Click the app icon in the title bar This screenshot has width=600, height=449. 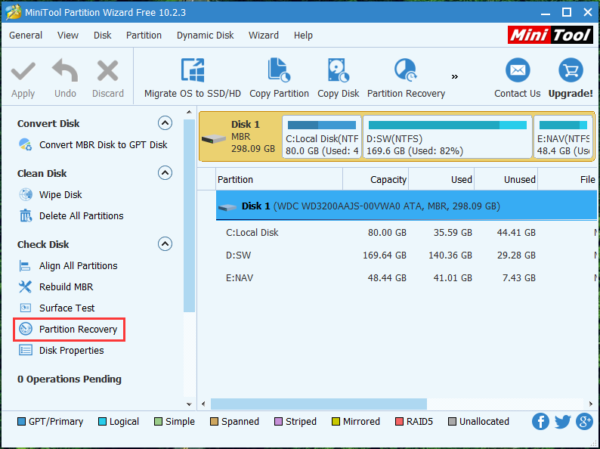point(13,12)
